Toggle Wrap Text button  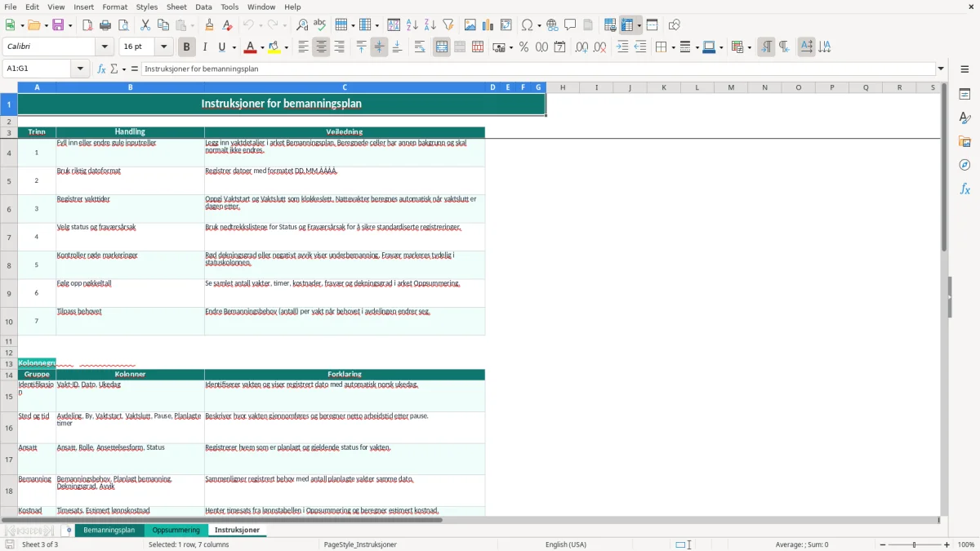tap(419, 47)
